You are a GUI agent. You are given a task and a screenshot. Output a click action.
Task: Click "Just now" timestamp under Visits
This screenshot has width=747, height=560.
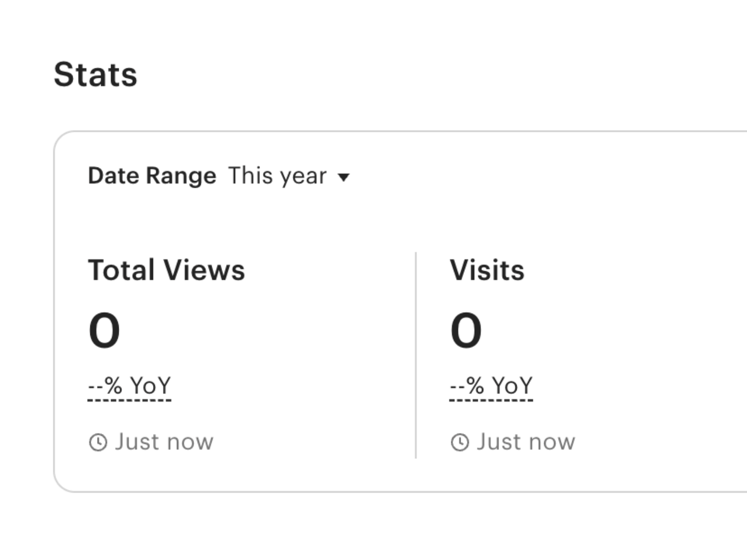[x=525, y=442]
